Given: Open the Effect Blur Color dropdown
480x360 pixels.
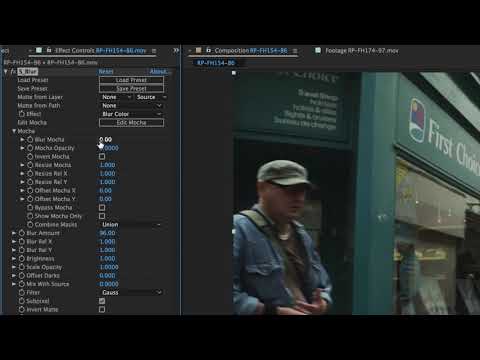Looking at the screenshot, I should [131, 114].
